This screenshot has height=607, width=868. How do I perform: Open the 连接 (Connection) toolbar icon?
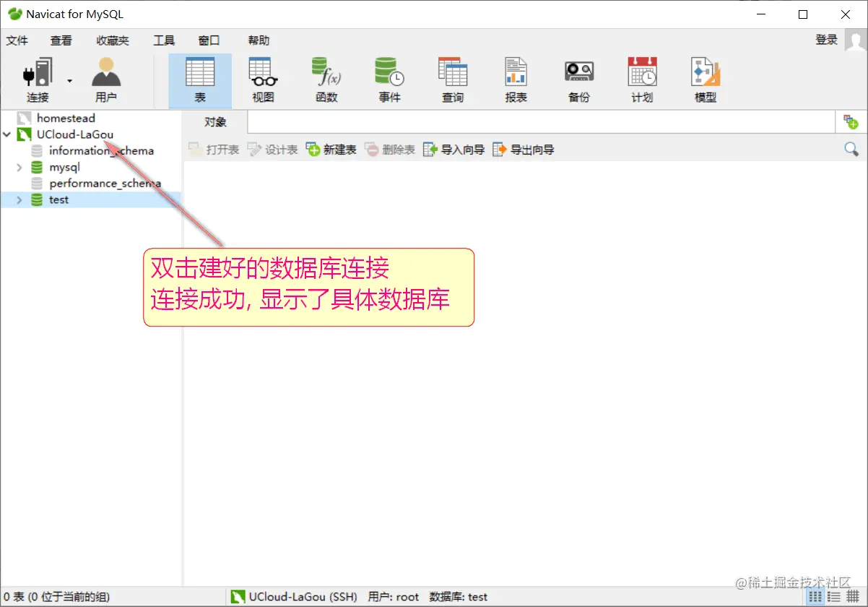(38, 80)
